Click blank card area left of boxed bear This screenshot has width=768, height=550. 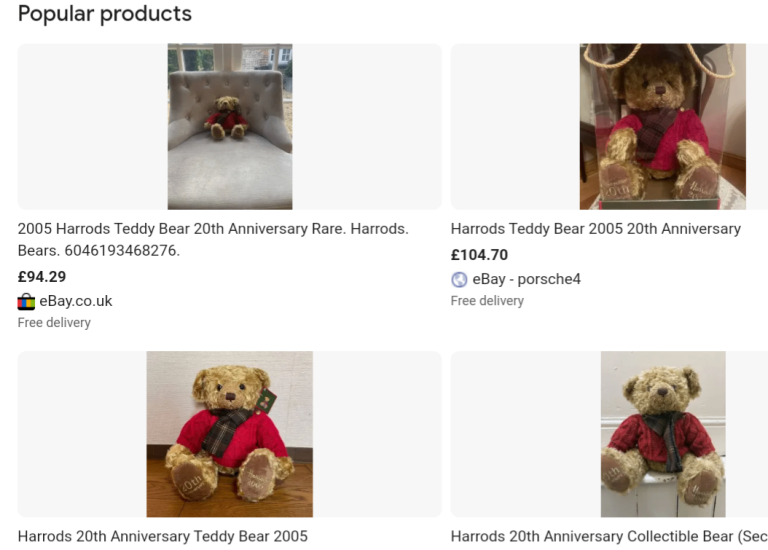pyautogui.click(x=515, y=126)
